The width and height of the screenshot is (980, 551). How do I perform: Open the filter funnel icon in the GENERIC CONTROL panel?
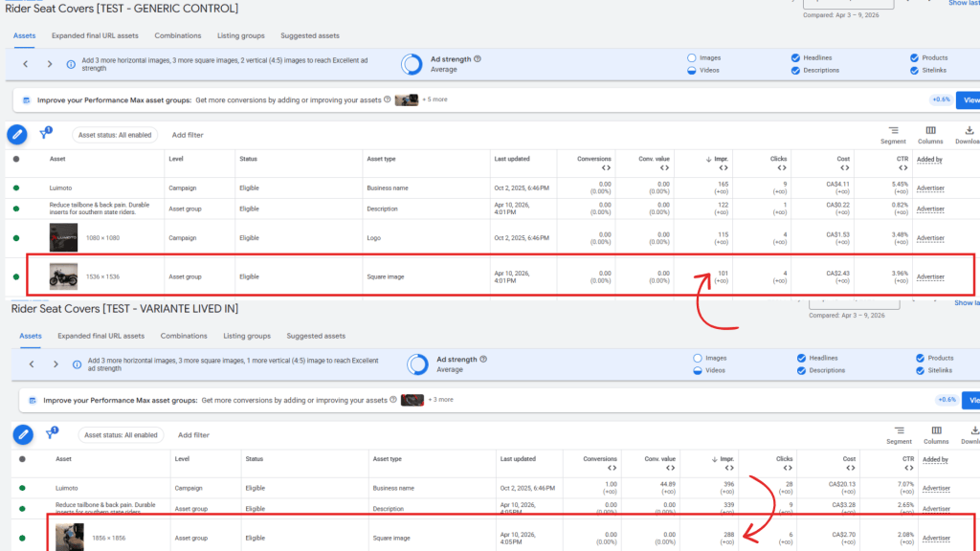(x=45, y=133)
